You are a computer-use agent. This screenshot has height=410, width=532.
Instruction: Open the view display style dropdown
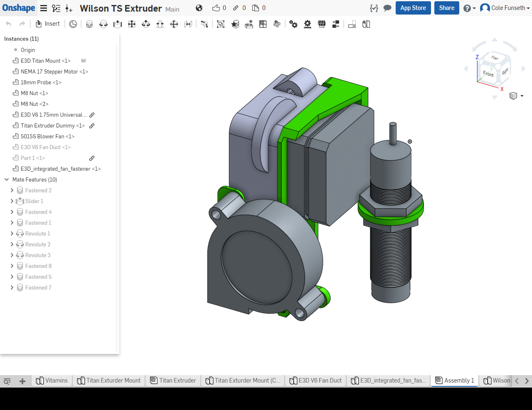click(x=516, y=96)
